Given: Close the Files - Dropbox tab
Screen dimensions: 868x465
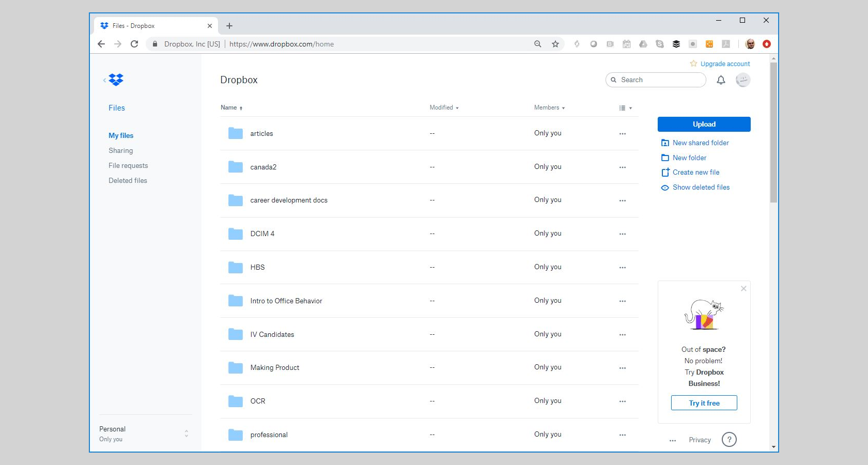Looking at the screenshot, I should (x=210, y=26).
